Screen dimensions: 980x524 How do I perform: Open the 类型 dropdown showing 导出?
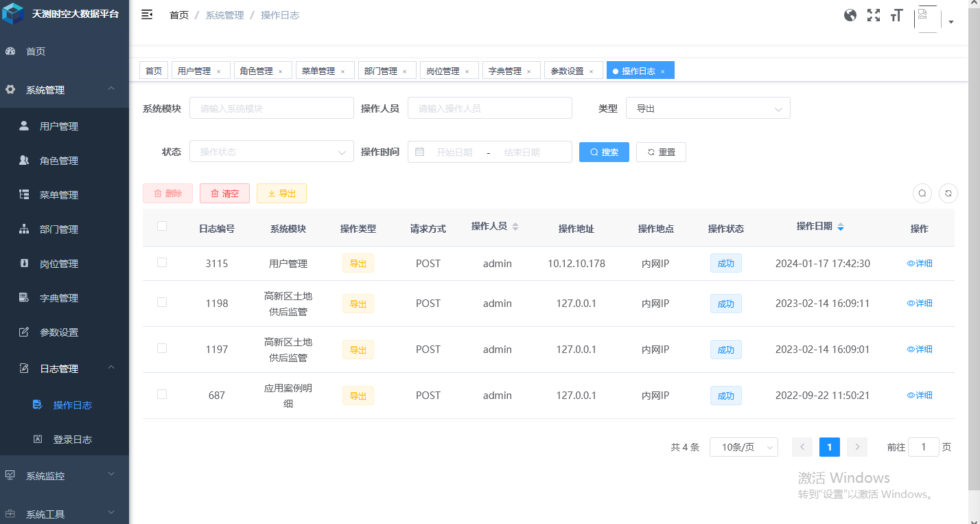click(708, 108)
